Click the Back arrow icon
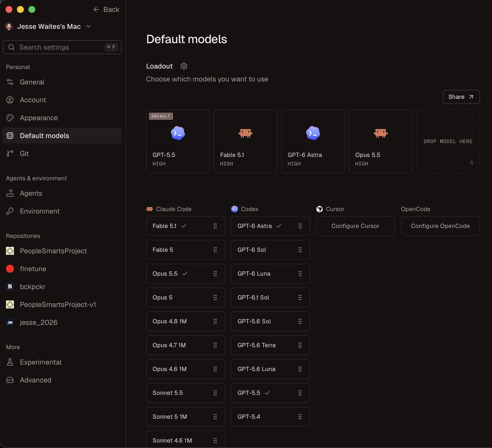Screen dimensions: 492x448 click(96, 9)
